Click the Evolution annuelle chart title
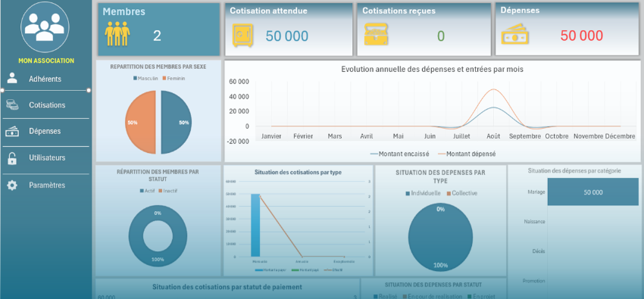The image size is (644, 299). click(432, 70)
